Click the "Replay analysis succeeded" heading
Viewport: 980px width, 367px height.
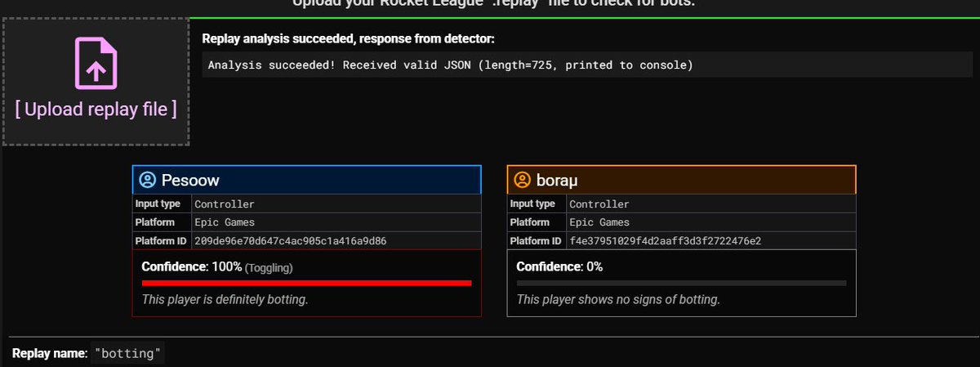tap(348, 38)
